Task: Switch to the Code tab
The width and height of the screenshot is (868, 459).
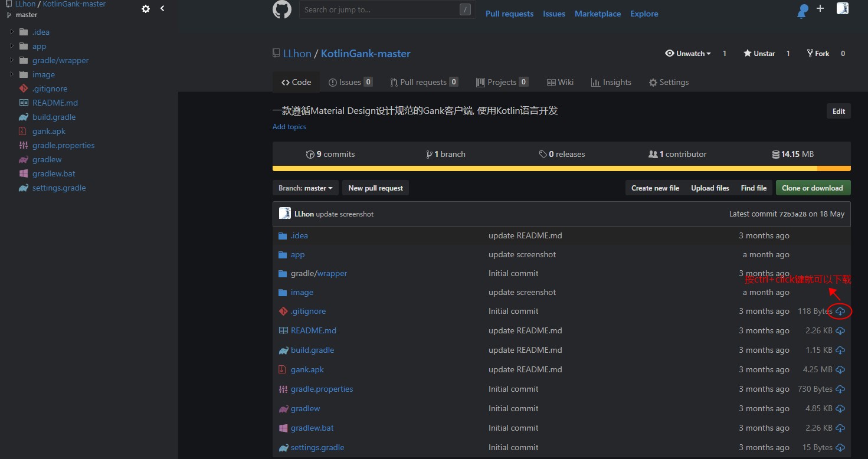Action: 296,82
